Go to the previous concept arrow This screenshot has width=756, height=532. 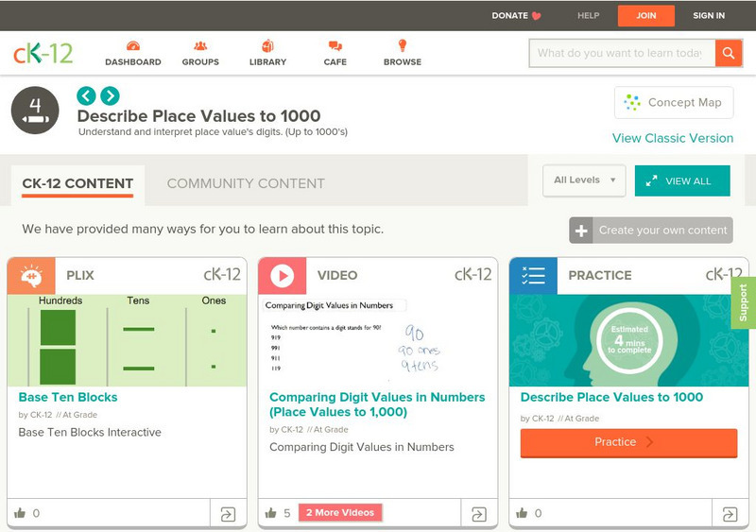(86, 95)
